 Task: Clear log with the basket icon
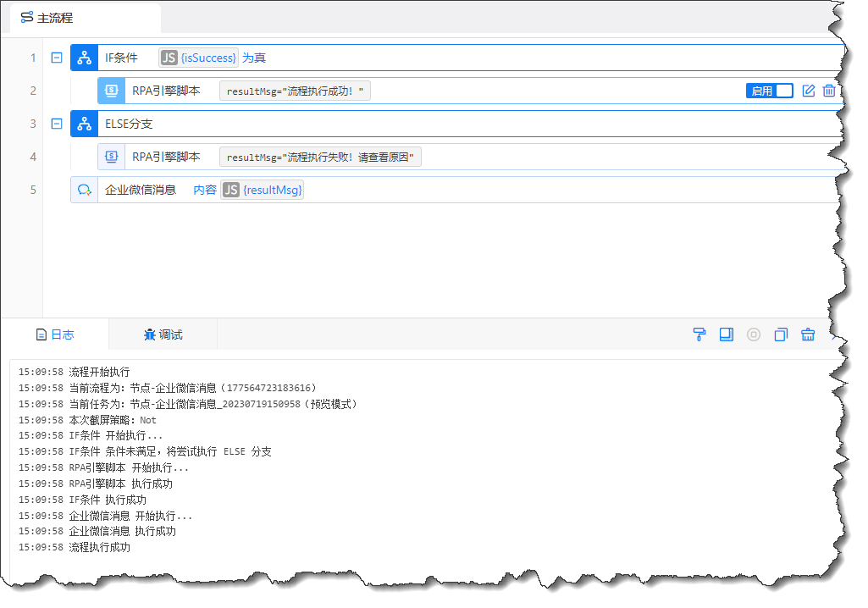tap(808, 334)
